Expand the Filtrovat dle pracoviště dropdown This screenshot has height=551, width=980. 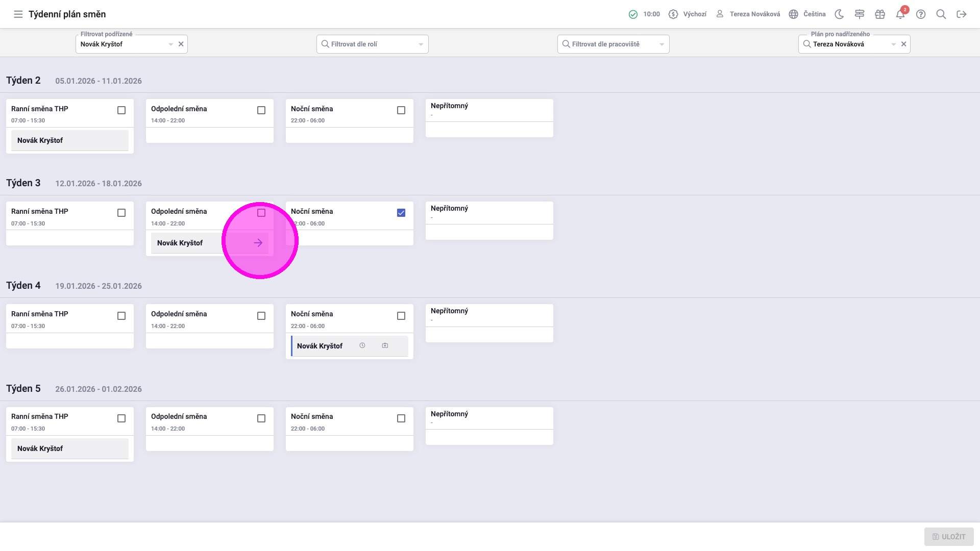coord(662,44)
